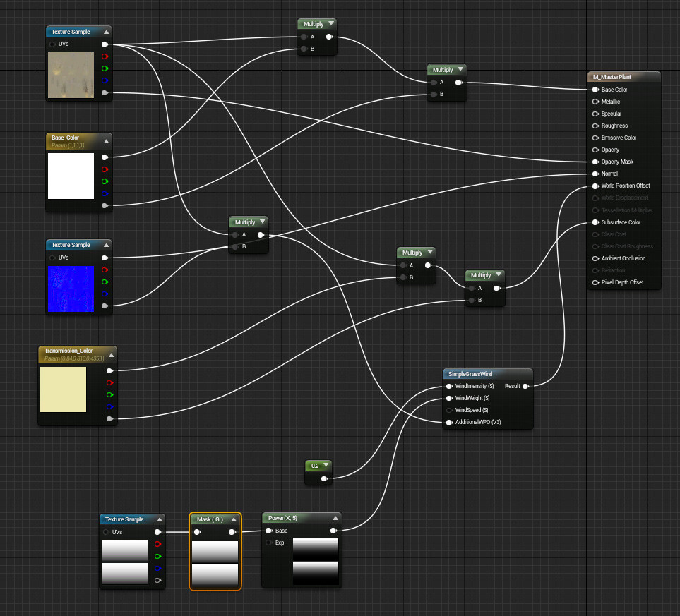Click the World Position Offset input pin
The width and height of the screenshot is (680, 616).
pos(595,186)
